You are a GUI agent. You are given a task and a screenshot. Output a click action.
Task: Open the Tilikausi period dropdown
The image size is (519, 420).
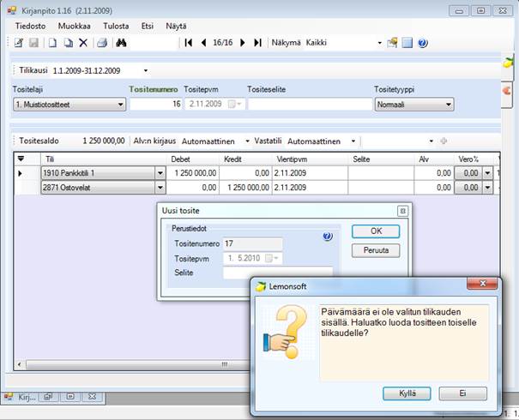(145, 70)
